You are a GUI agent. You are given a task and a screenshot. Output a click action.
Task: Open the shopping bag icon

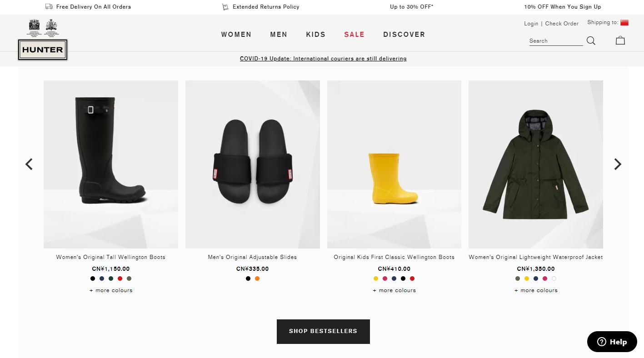click(620, 40)
